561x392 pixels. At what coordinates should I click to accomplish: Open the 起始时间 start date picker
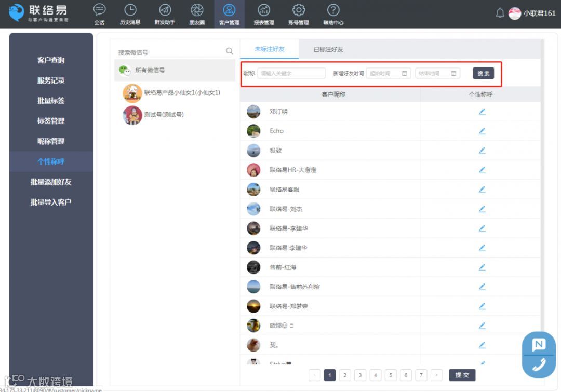click(388, 73)
